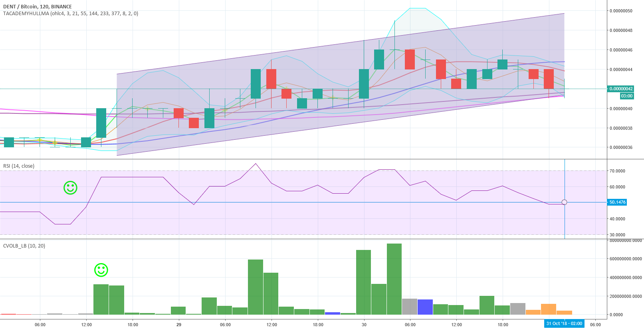Click the smiley face icon in RSI pane
644x329 pixels.
coord(70,188)
